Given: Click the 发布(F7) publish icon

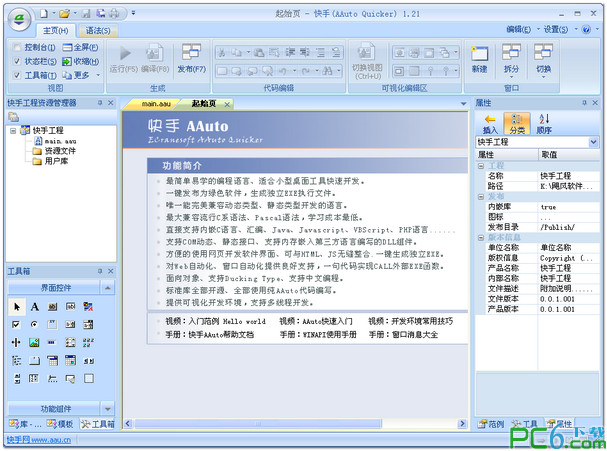Looking at the screenshot, I should tap(191, 53).
